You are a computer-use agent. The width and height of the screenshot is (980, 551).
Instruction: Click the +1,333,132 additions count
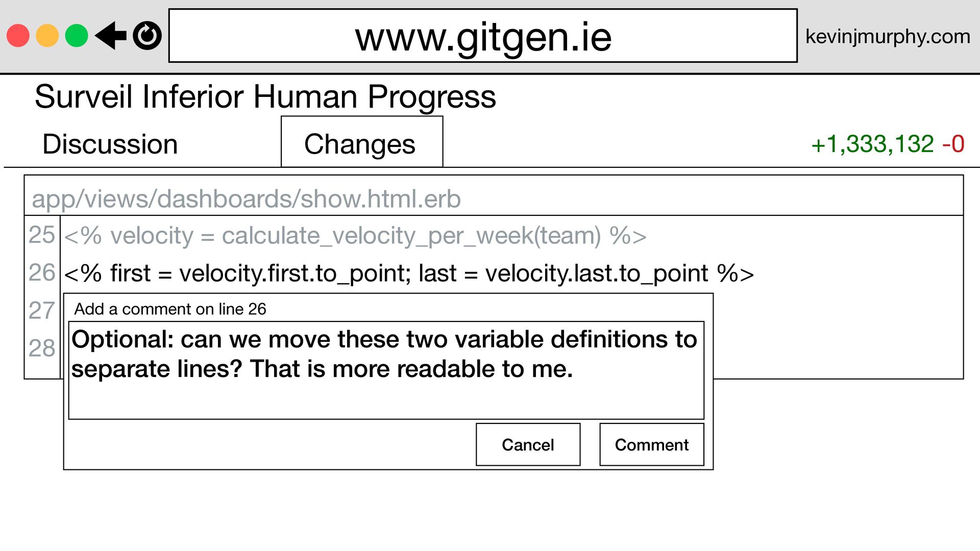pos(872,144)
